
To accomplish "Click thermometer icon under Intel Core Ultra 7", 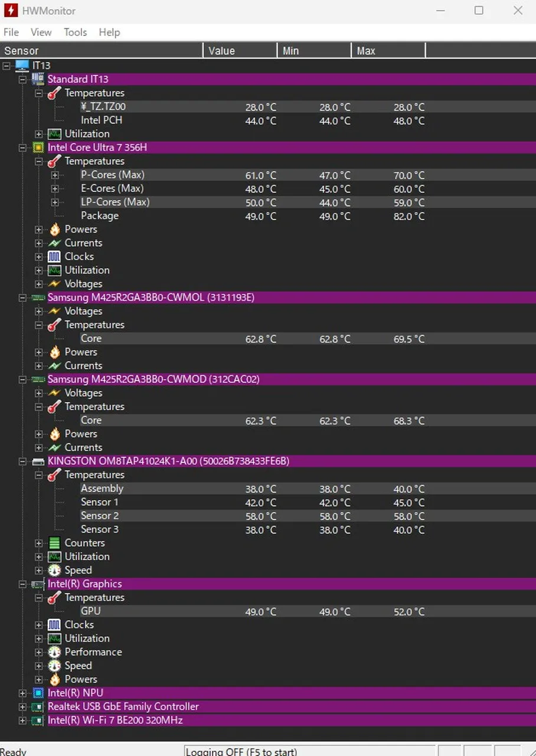I will 54,161.
